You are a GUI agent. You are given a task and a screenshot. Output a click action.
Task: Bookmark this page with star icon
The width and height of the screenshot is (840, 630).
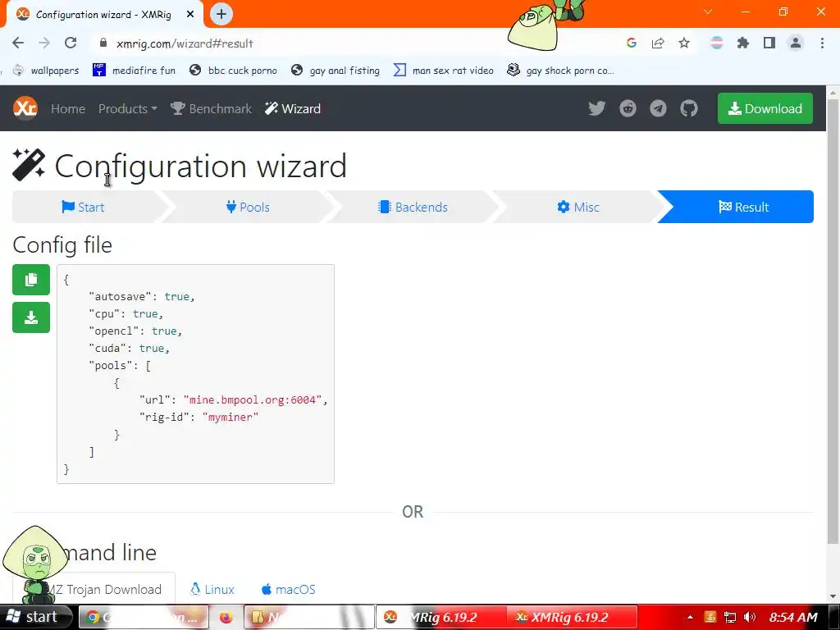tap(684, 43)
